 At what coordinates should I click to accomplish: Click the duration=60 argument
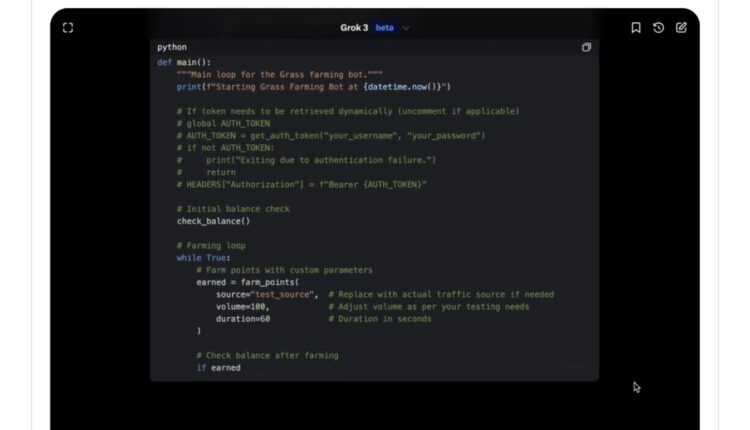243,319
